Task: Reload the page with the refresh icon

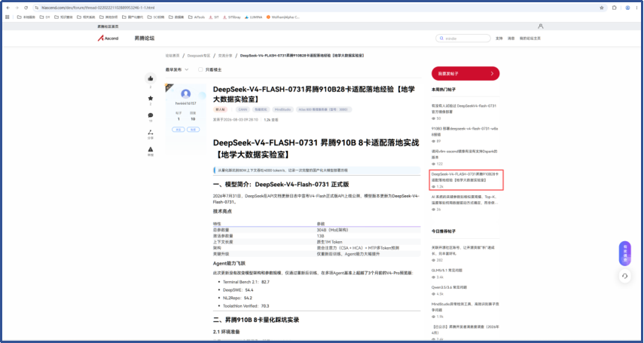Action: point(26,8)
